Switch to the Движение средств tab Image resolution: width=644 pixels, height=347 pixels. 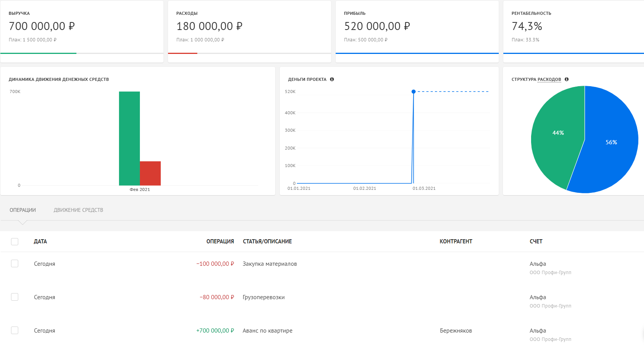pos(78,210)
